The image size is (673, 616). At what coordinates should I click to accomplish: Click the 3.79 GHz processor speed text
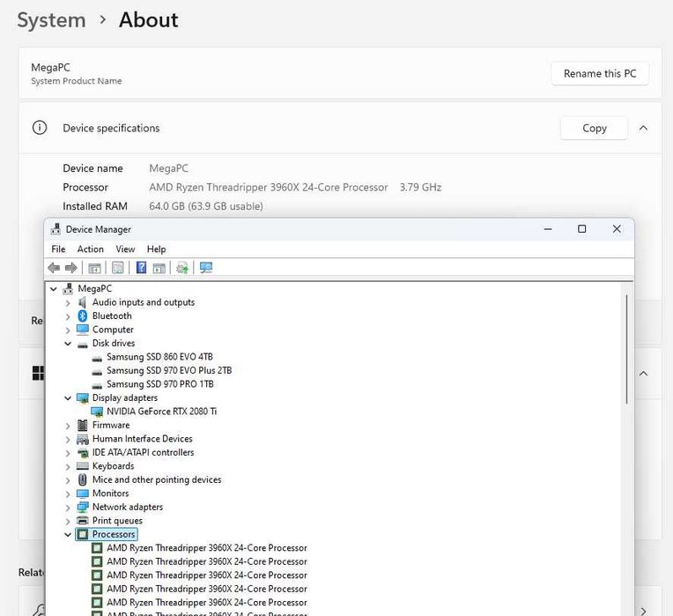(x=420, y=187)
